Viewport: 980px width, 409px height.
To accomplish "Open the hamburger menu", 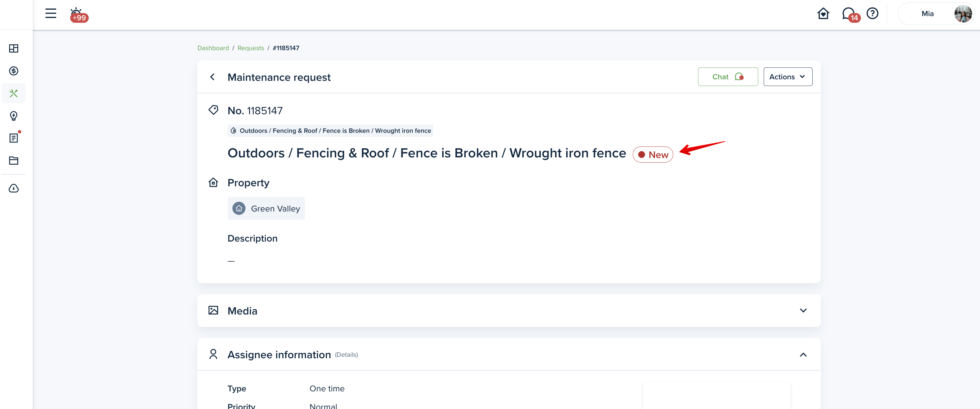I will click(x=51, y=14).
